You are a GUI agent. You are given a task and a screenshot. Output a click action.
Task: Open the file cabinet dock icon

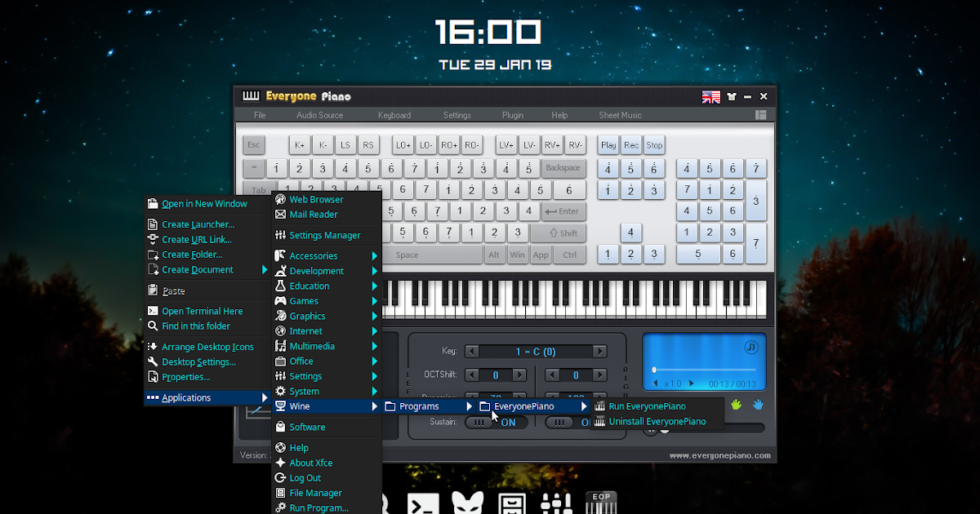point(513,503)
